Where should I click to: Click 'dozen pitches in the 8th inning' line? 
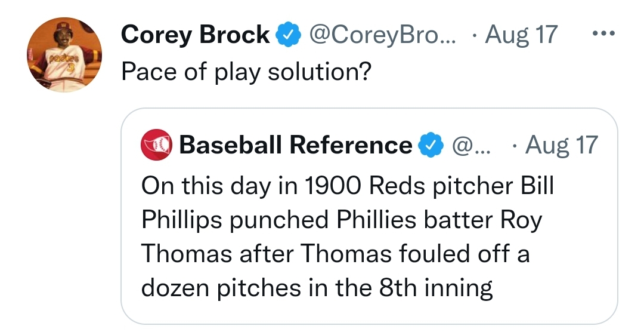(x=317, y=289)
